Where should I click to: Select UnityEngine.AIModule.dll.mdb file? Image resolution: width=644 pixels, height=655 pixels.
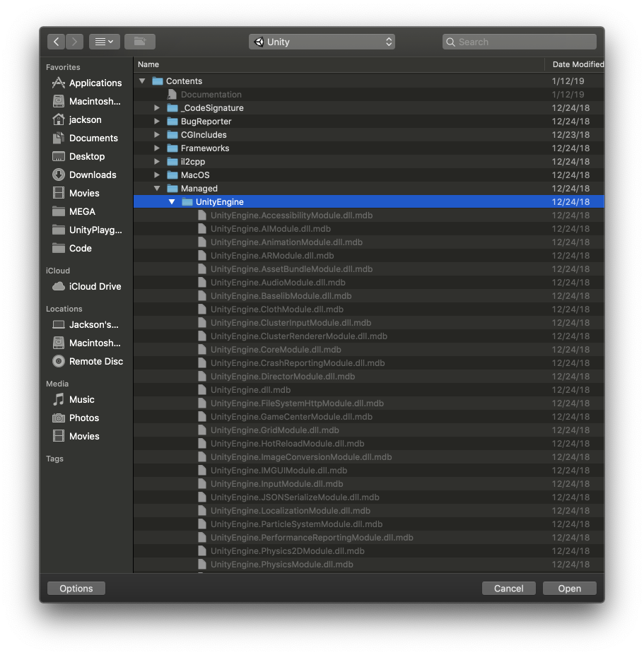pyautogui.click(x=369, y=228)
